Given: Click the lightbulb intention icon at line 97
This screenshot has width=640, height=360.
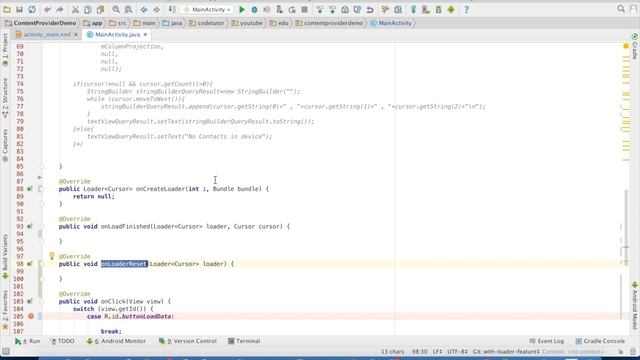Looking at the screenshot, I should [x=52, y=256].
